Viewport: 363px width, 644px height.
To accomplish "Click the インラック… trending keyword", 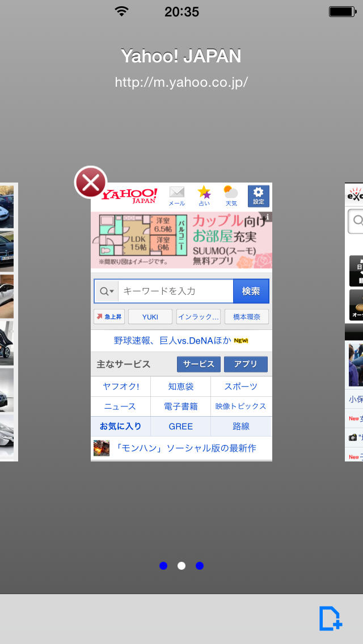I will [198, 317].
